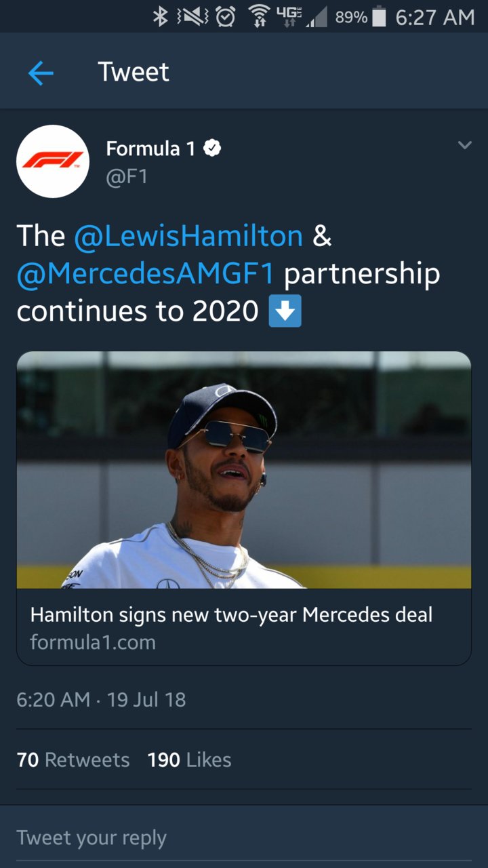Open the Hamilton article photo
Screen dimensions: 488x868
(244, 470)
